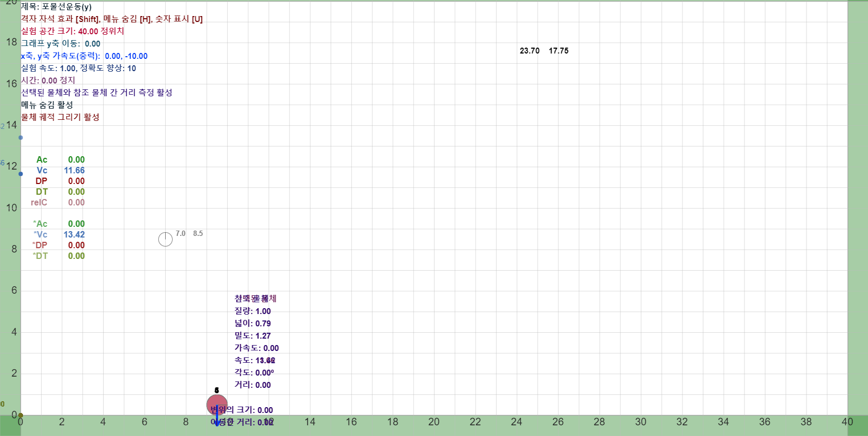Click the light blue point on the y-axis
The width and height of the screenshot is (868, 436).
(x=21, y=137)
